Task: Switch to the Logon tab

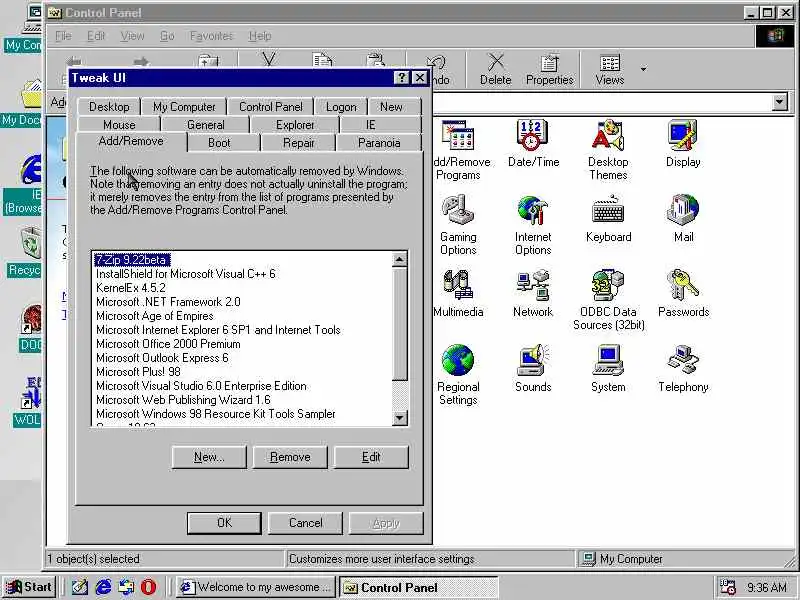Action: (341, 107)
